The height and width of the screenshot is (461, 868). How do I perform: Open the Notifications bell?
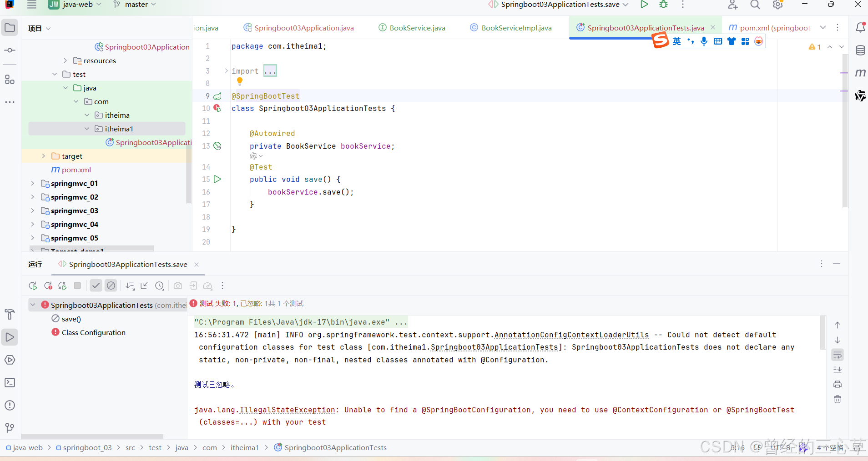860,28
